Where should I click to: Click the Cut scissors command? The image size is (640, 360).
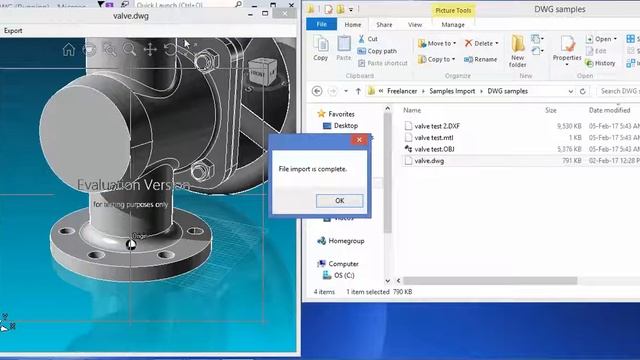(367, 39)
